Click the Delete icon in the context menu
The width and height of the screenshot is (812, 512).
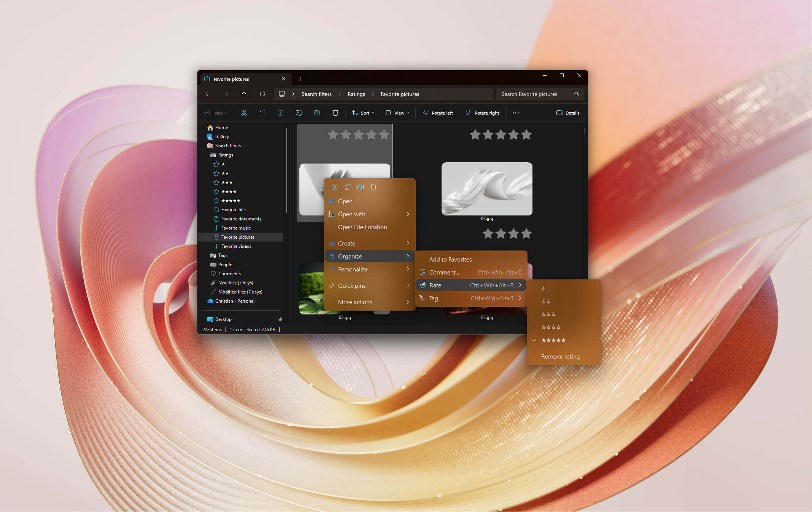point(373,187)
